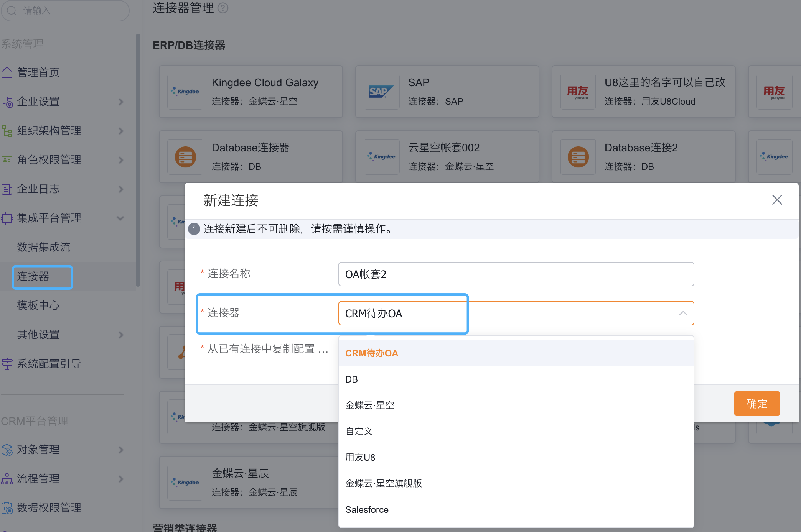Expand the 组织架构管理 chevron

click(121, 131)
